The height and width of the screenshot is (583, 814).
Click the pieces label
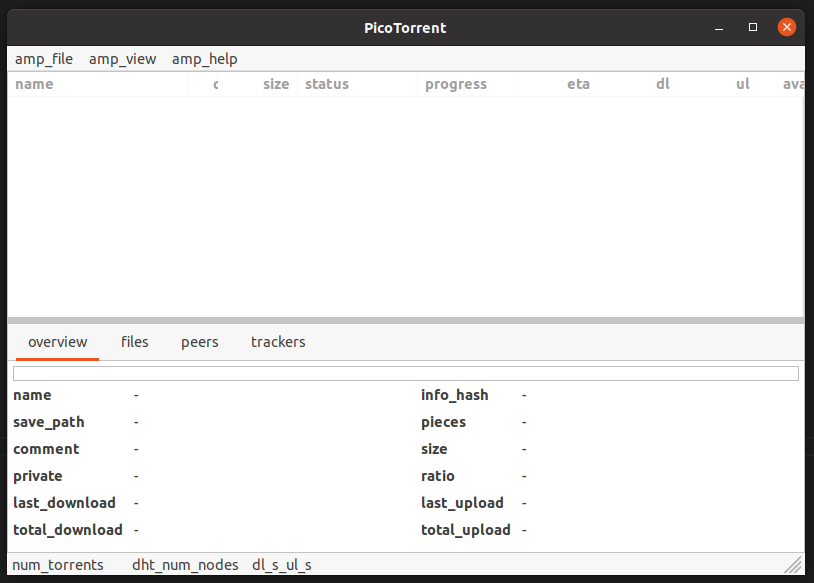tap(443, 422)
